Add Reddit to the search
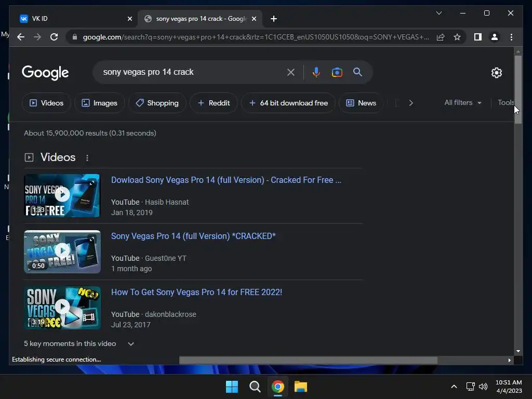 click(214, 103)
